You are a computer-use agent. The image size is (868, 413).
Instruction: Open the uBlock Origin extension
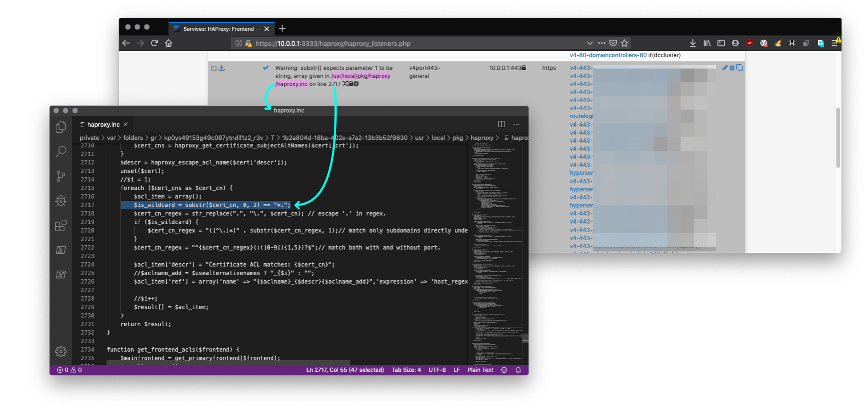coord(749,43)
